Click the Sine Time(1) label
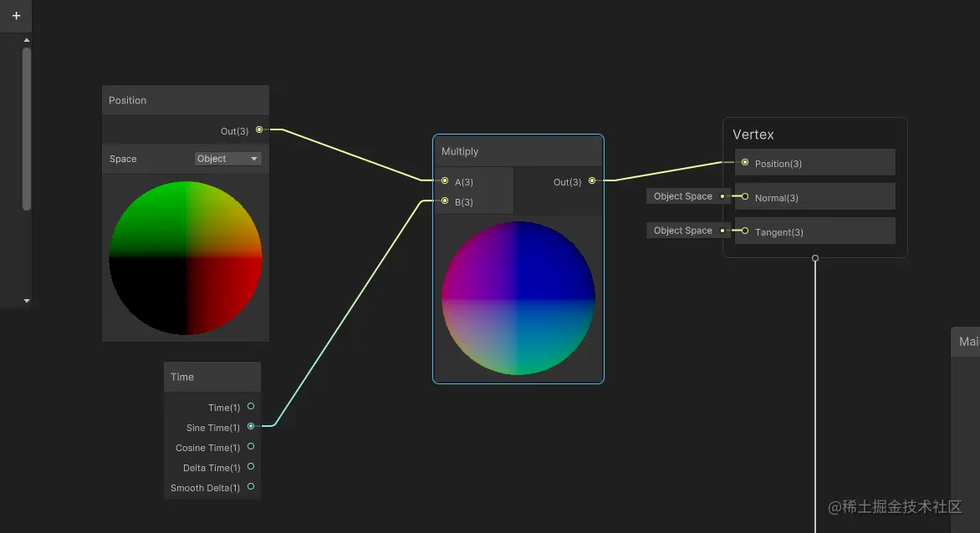 click(213, 428)
